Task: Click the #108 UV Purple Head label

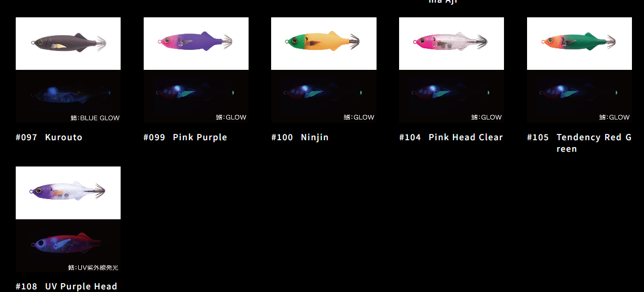Action: coord(67,286)
